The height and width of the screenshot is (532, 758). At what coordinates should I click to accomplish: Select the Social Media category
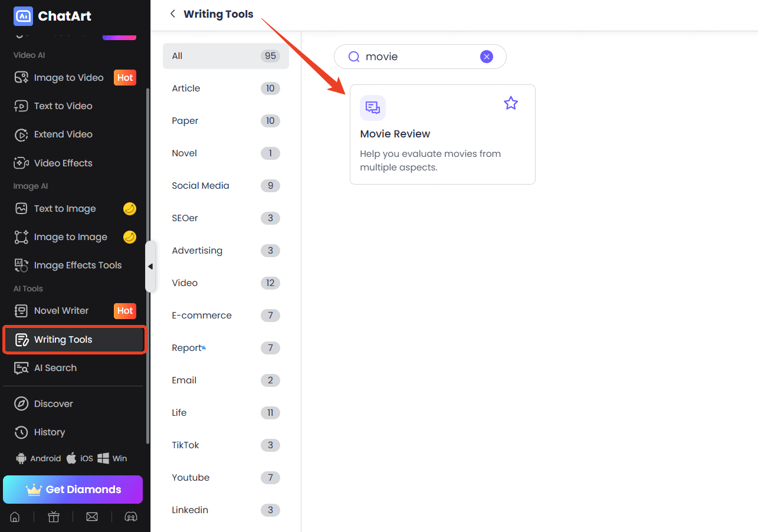click(x=201, y=186)
